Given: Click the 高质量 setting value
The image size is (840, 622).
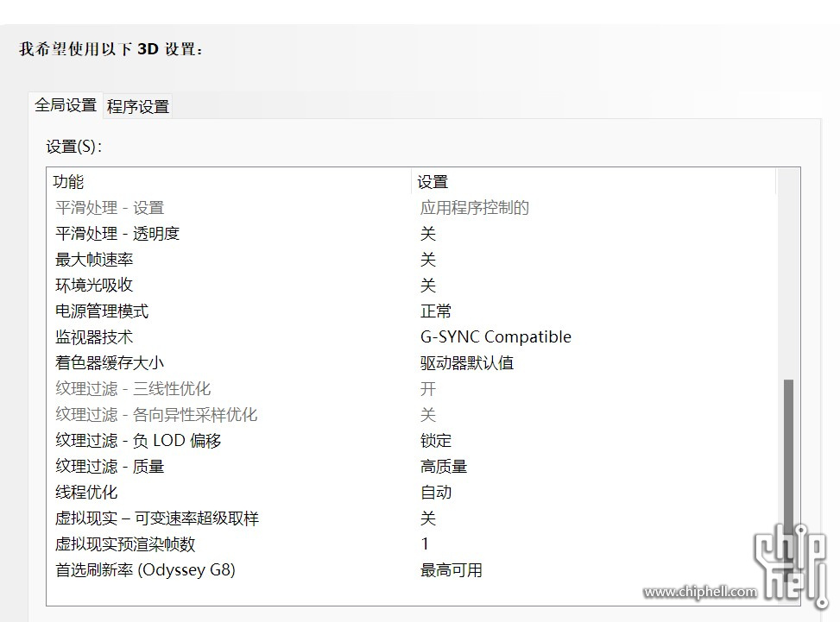Looking at the screenshot, I should (444, 466).
